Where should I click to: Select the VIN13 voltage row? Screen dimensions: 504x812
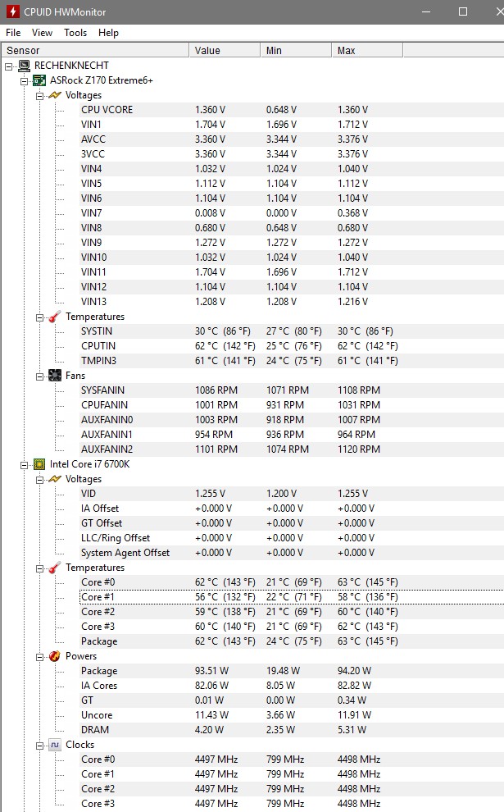click(291, 301)
